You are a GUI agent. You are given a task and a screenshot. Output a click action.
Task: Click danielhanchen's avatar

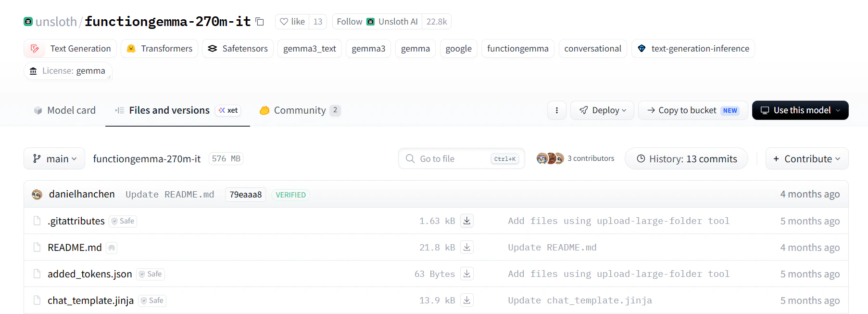37,195
